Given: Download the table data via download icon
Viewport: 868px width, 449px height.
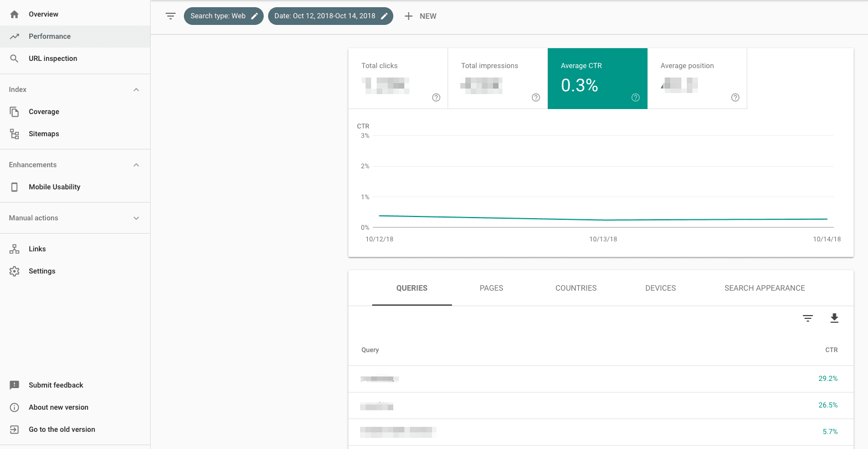Looking at the screenshot, I should tap(834, 318).
